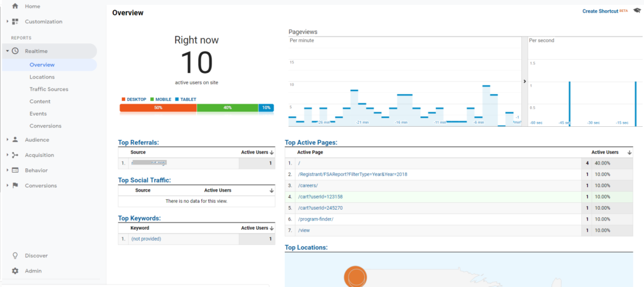This screenshot has width=644, height=287.
Task: Click the MOBILE legend label
Action: 164,100
